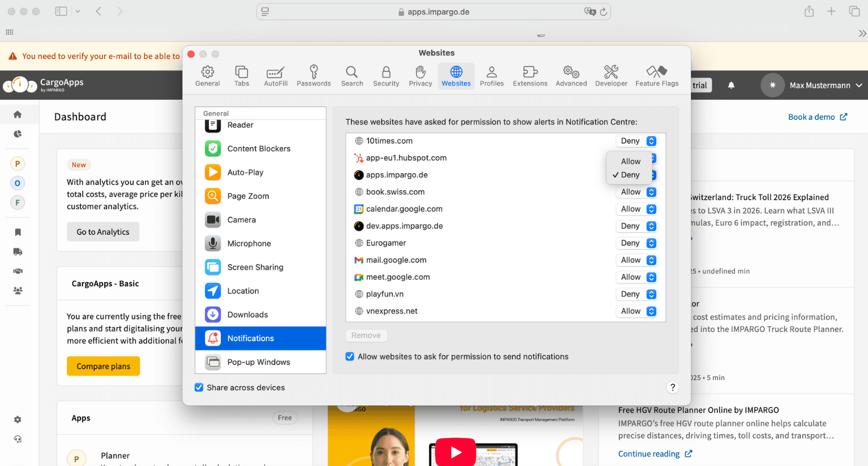Open the Profiles person icon
Viewport: 868px width, 466px height.
click(492, 76)
